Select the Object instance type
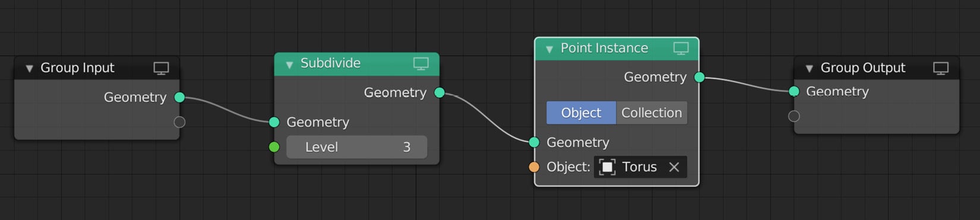The height and width of the screenshot is (220, 980). click(x=581, y=113)
